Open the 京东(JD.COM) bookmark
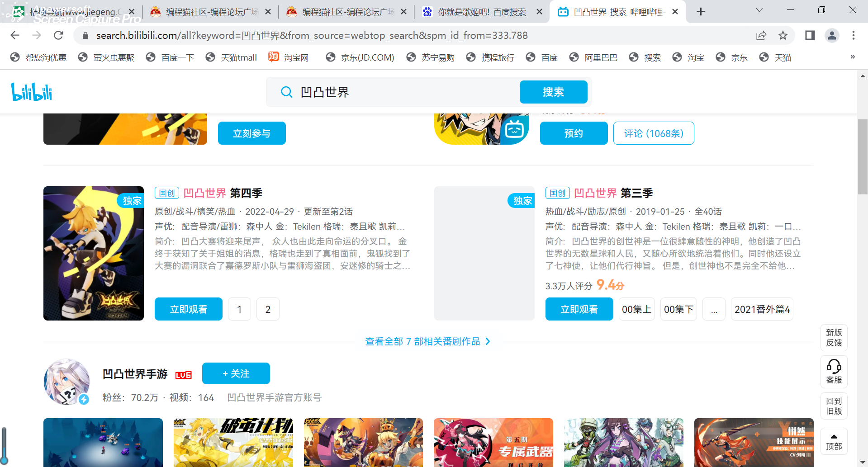 pyautogui.click(x=360, y=57)
